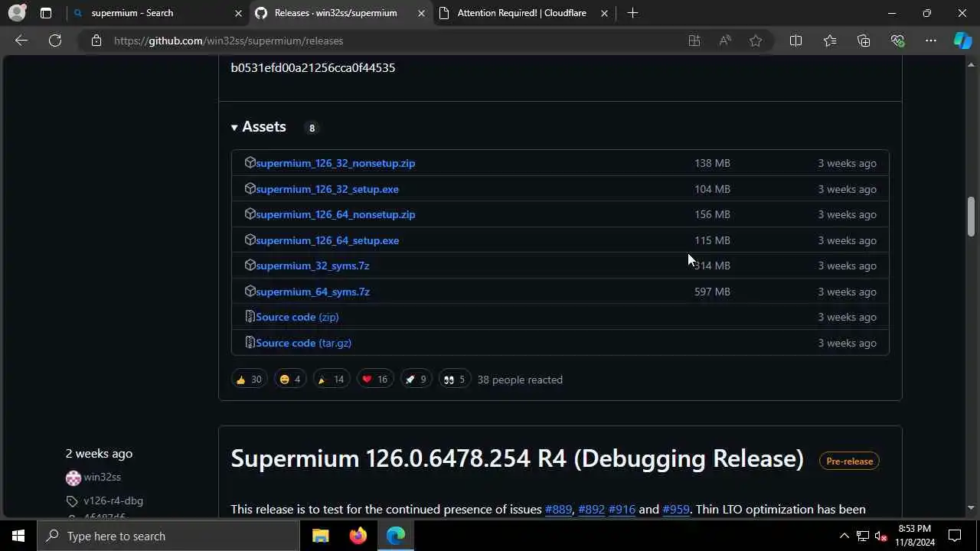Image resolution: width=980 pixels, height=551 pixels.
Task: Download supermium_126_32_nonsetup.zip
Action: pyautogui.click(x=335, y=163)
